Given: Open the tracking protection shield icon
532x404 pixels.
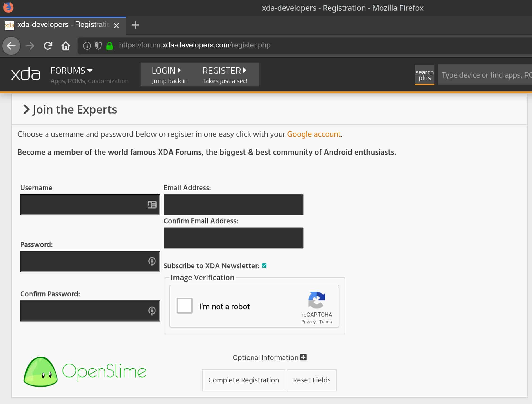Looking at the screenshot, I should click(x=98, y=46).
